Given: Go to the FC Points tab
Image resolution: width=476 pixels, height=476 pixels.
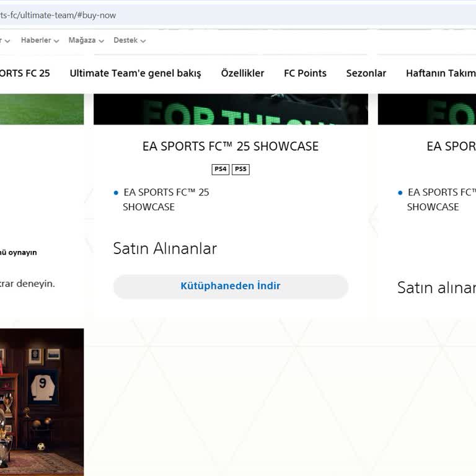Looking at the screenshot, I should tap(305, 73).
